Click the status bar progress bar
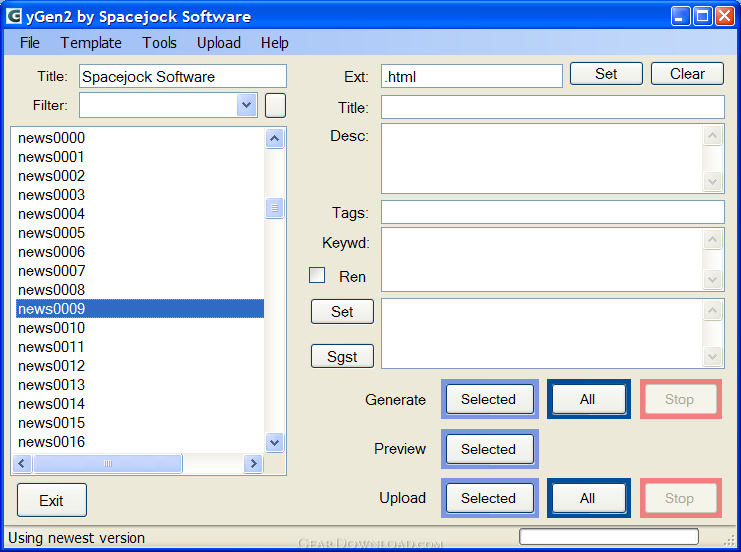 (609, 537)
